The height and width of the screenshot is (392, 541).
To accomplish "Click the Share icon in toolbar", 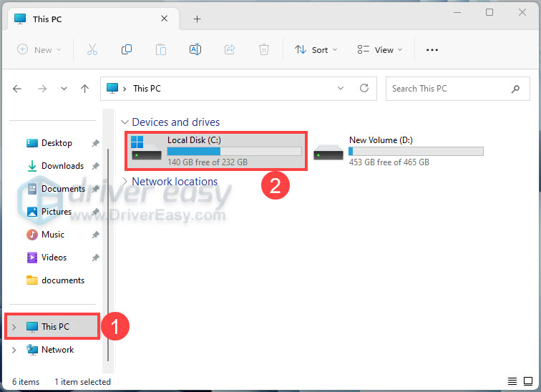I will [230, 49].
